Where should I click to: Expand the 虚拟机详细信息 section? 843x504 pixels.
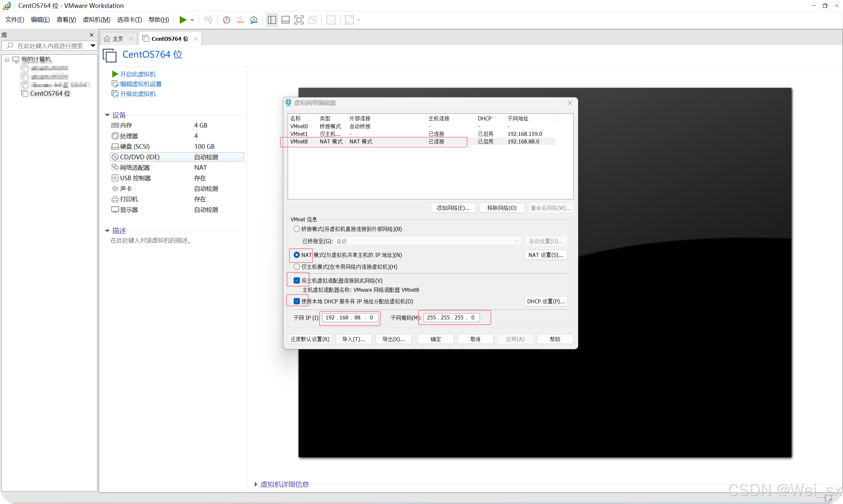coord(256,484)
